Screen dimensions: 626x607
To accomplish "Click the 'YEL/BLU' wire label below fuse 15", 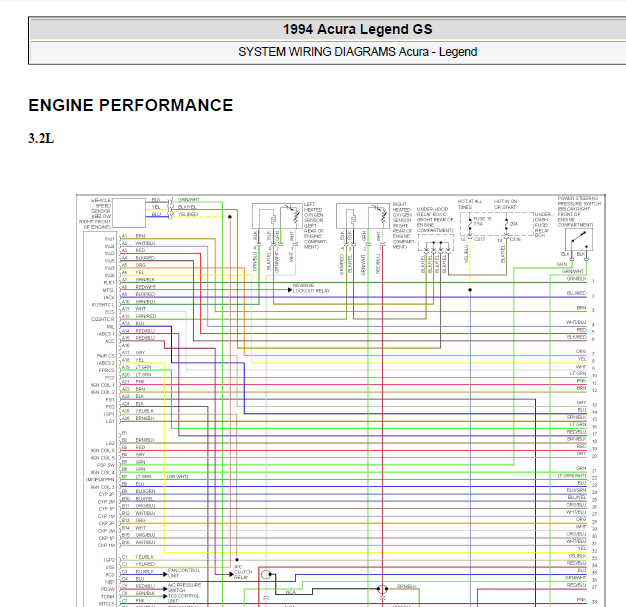I will coord(466,254).
